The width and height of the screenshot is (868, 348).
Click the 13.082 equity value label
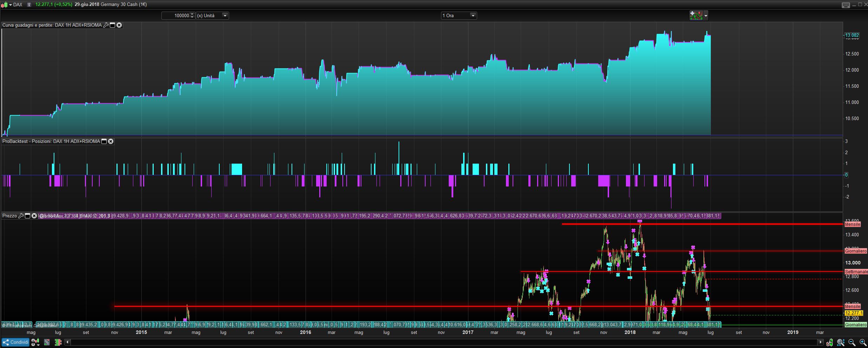[852, 35]
